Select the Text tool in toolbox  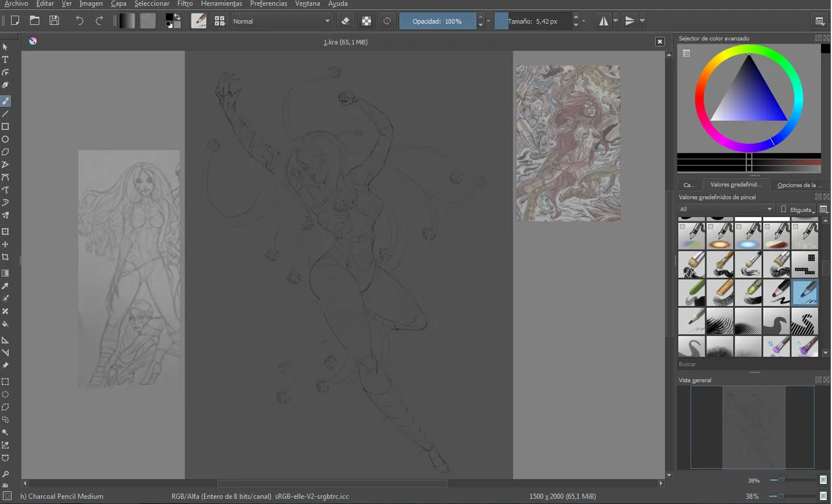pos(5,60)
